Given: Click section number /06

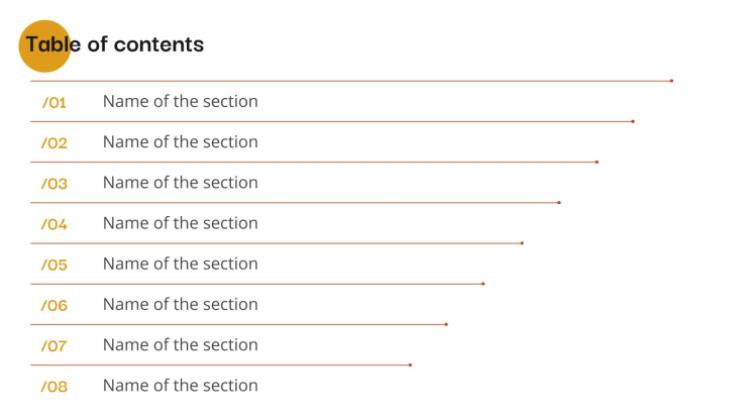Looking at the screenshot, I should click(54, 305).
